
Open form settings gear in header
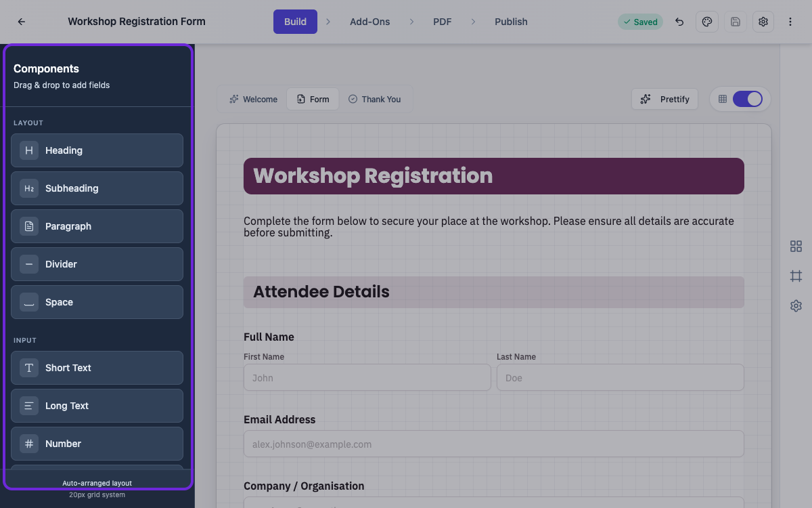point(763,22)
